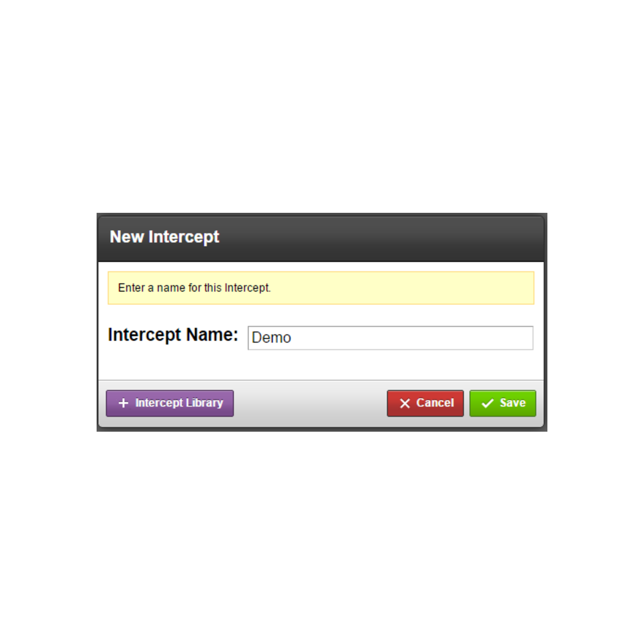Click the gray footer bar between buttons

point(310,404)
